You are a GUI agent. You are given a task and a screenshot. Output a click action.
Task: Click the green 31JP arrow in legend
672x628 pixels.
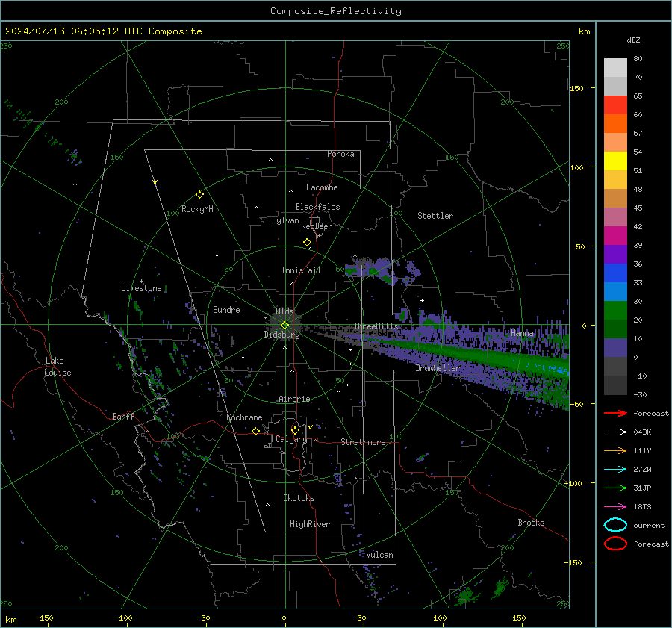[x=615, y=488]
